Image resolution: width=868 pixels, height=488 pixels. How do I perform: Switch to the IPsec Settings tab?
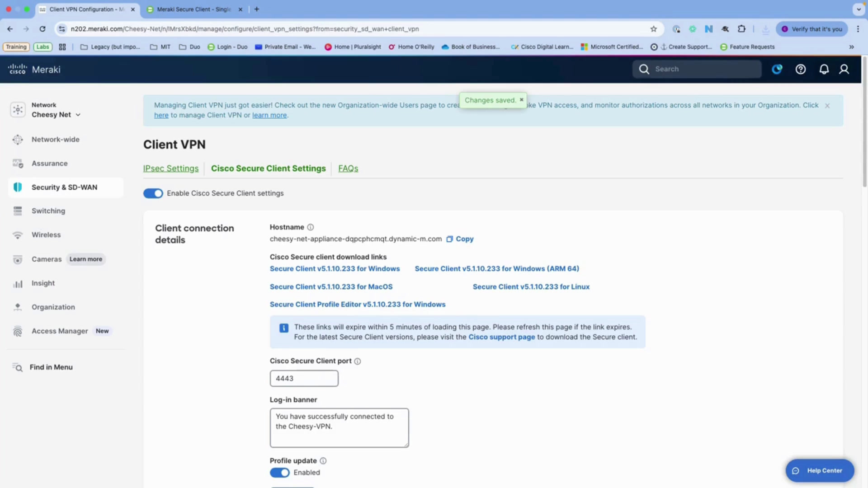[171, 169]
